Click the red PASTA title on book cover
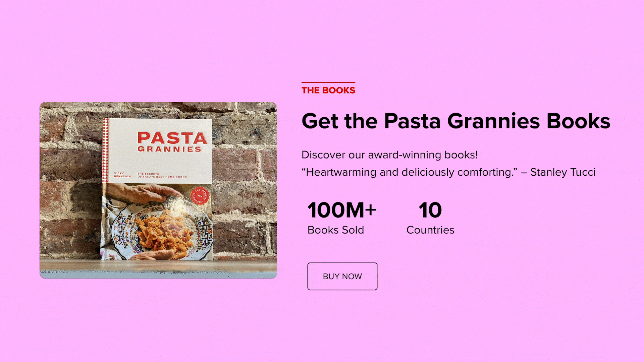 tap(172, 138)
